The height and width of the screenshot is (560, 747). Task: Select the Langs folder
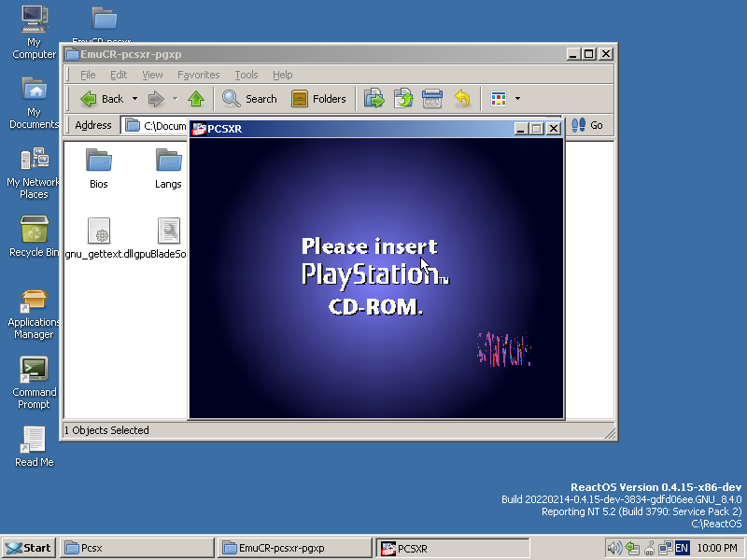(168, 169)
